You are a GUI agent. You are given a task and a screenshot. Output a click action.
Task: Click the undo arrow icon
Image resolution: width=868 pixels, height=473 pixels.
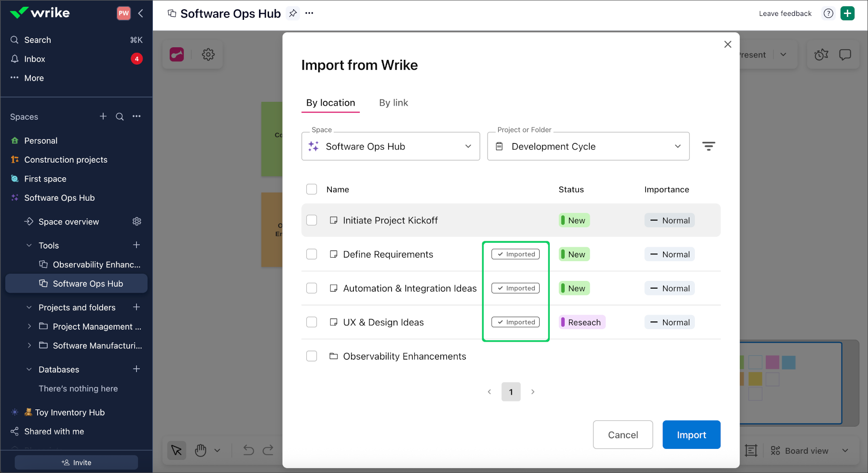248,450
